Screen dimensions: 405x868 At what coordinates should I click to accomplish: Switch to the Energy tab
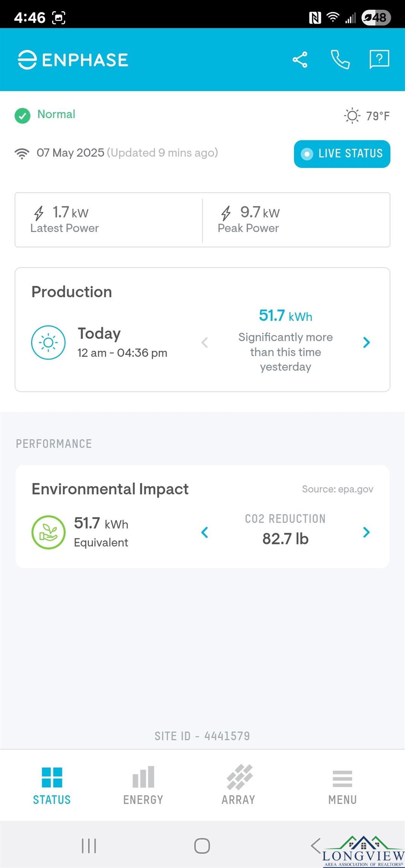(143, 785)
